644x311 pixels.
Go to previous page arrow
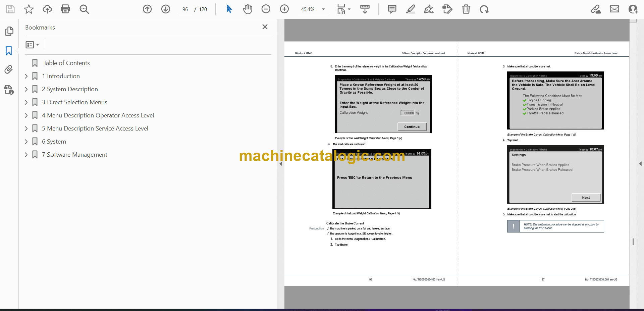147,9
